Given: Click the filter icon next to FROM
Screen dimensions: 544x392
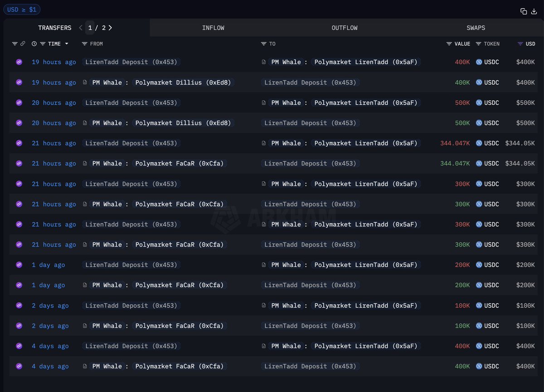Looking at the screenshot, I should click(x=84, y=44).
